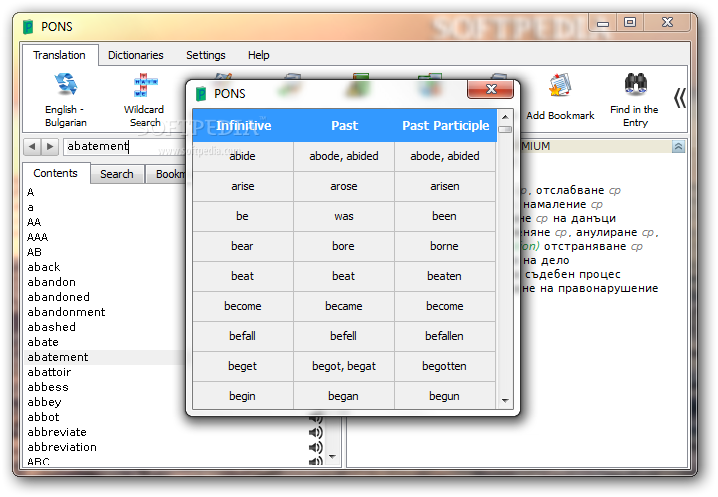
Task: Select 'beaten' table cell
Action: coord(445,276)
